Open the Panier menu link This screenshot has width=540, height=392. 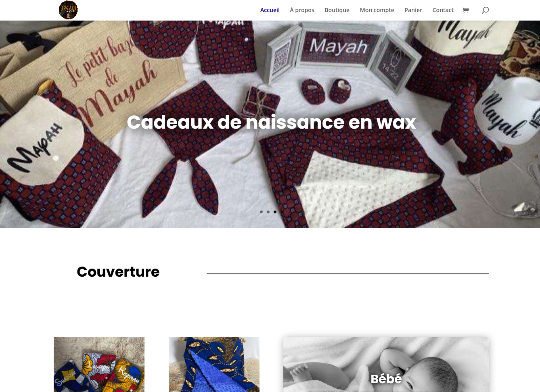click(413, 10)
